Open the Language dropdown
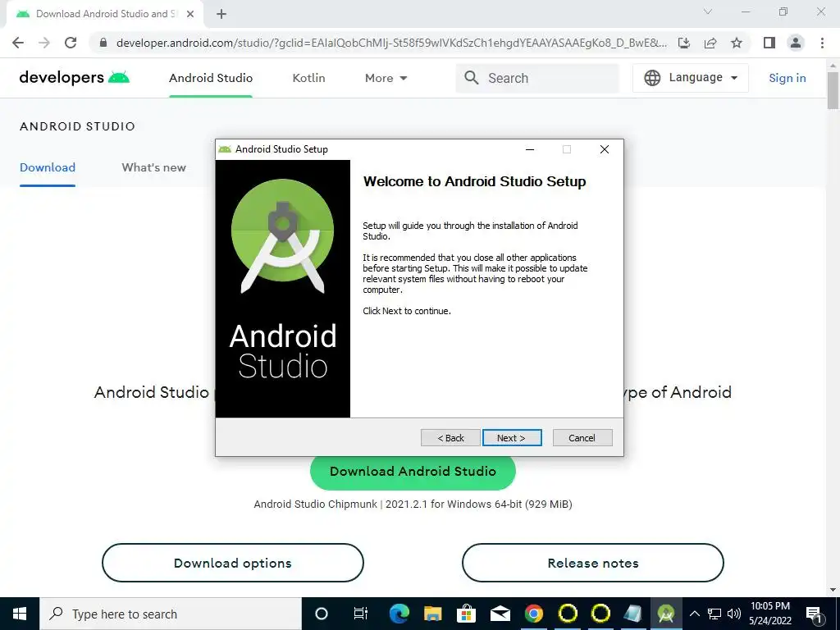Viewport: 840px width, 630px height. 691,78
